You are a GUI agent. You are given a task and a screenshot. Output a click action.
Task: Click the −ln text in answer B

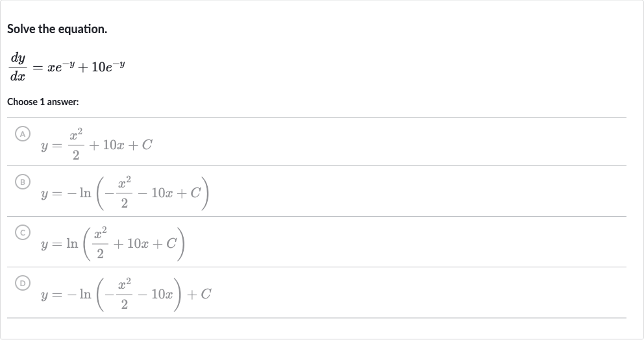click(79, 193)
